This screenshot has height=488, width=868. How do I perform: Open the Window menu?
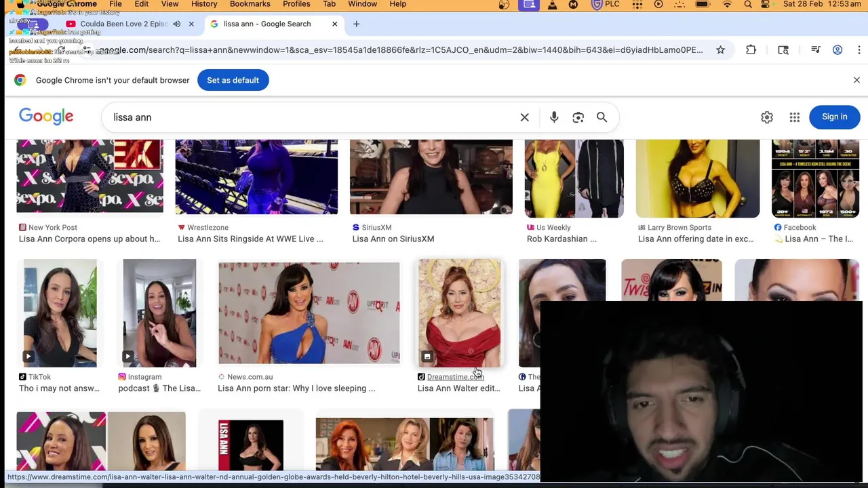point(362,4)
